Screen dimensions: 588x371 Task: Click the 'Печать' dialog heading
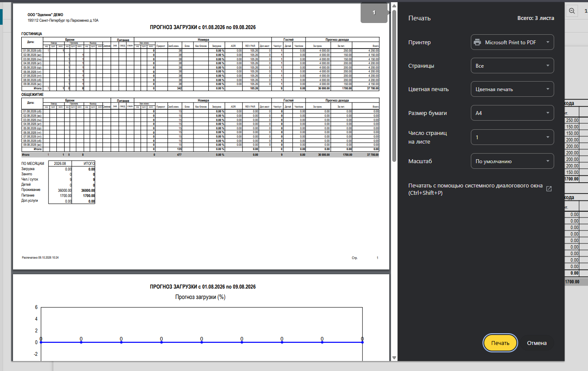click(x=419, y=18)
